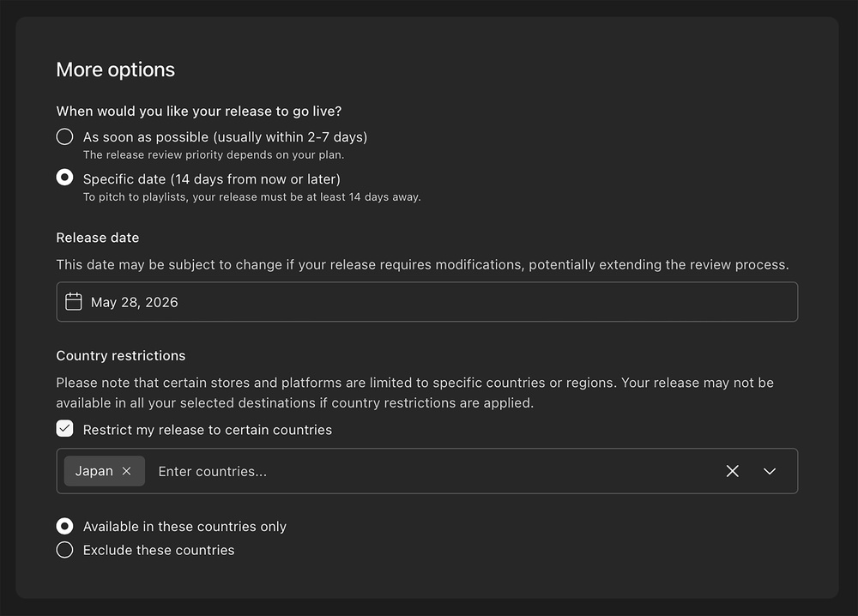Viewport: 858px width, 616px height.
Task: Click the "Release date" section label
Action: (97, 238)
